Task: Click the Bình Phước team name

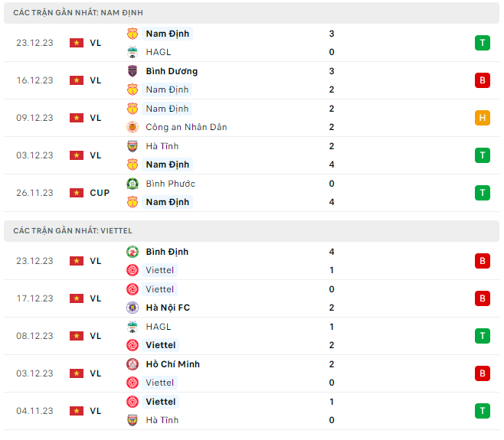Action: click(170, 184)
